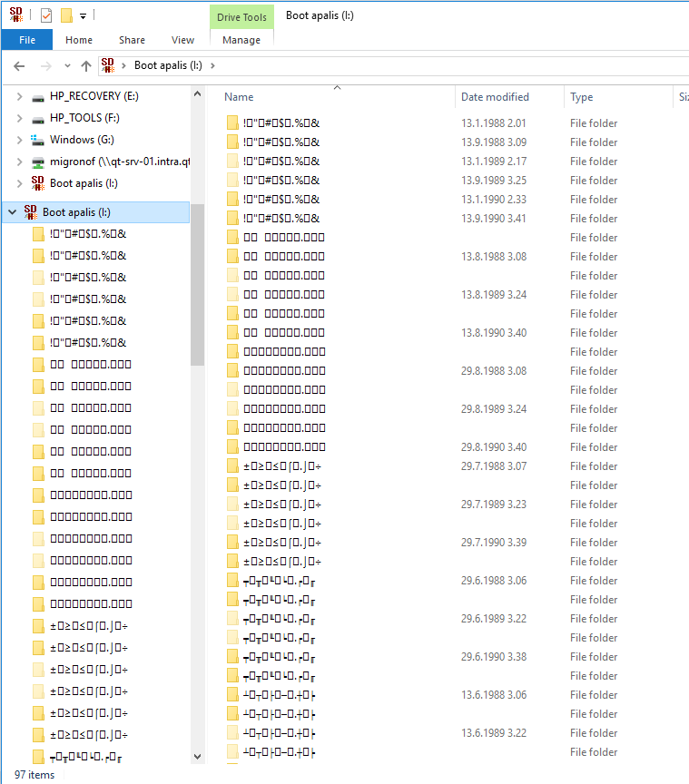Click the navigation pane scroll down arrow

click(198, 756)
